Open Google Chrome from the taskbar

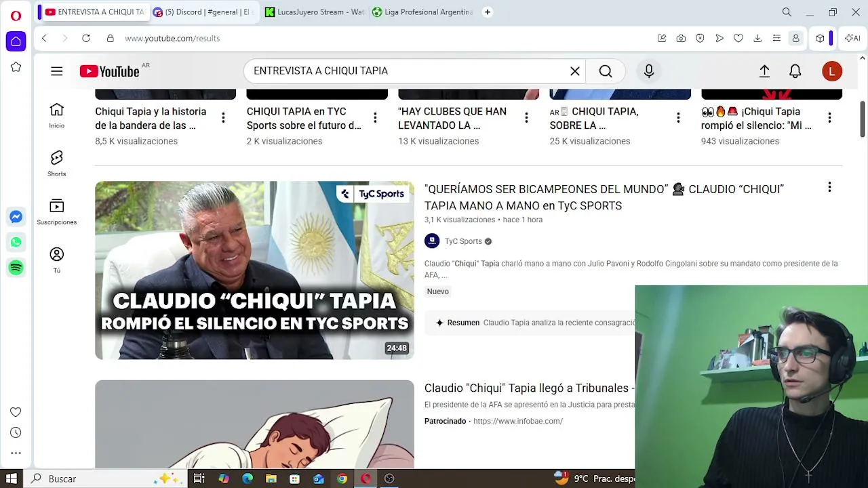point(342,479)
